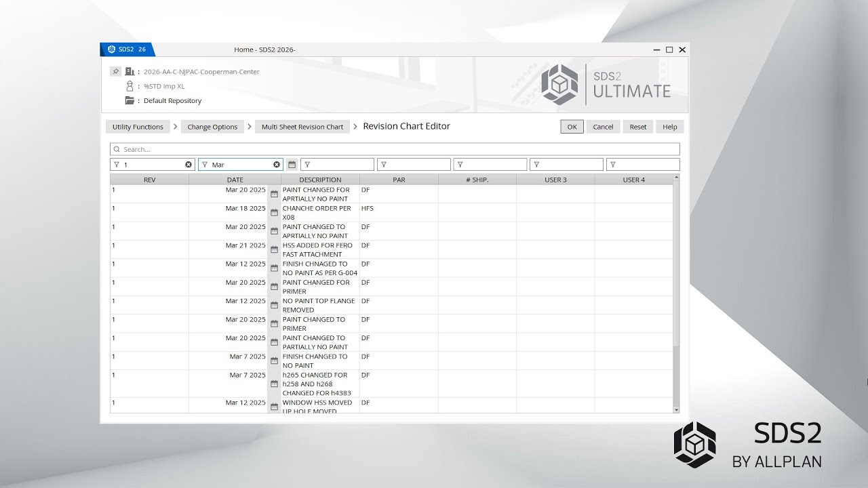
Task: Click the scrollbar up arrow in the table
Action: pos(676,178)
